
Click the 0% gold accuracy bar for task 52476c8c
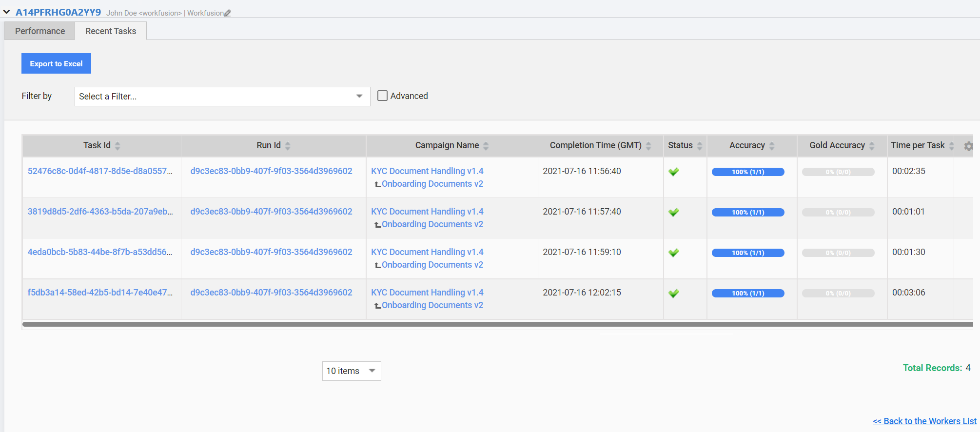838,172
